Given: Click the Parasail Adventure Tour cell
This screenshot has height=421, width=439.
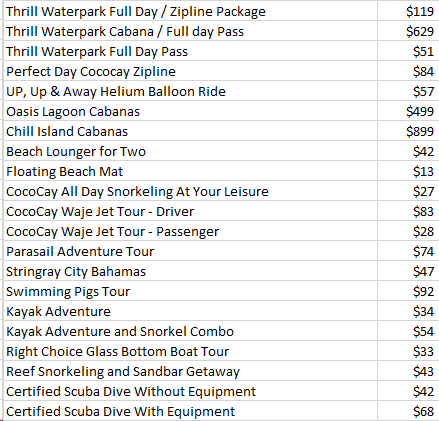Looking at the screenshot, I should [x=190, y=251].
